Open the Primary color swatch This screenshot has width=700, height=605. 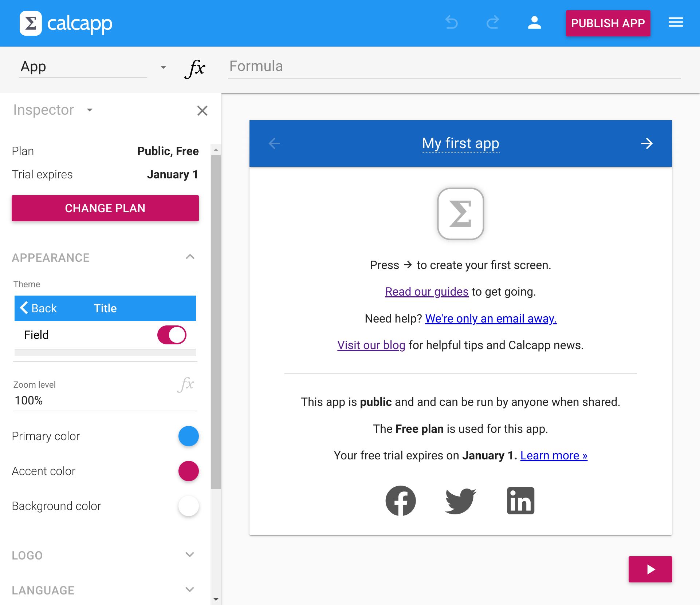pyautogui.click(x=188, y=436)
